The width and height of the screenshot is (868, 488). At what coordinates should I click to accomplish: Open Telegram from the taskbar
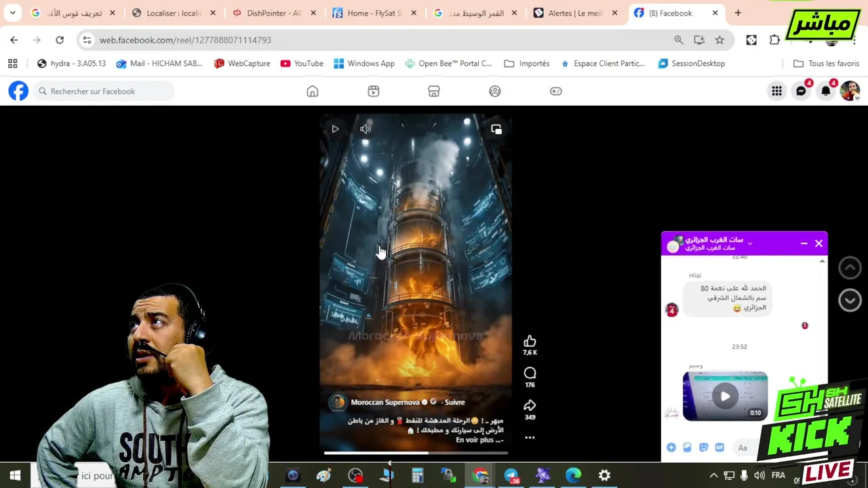point(511,476)
